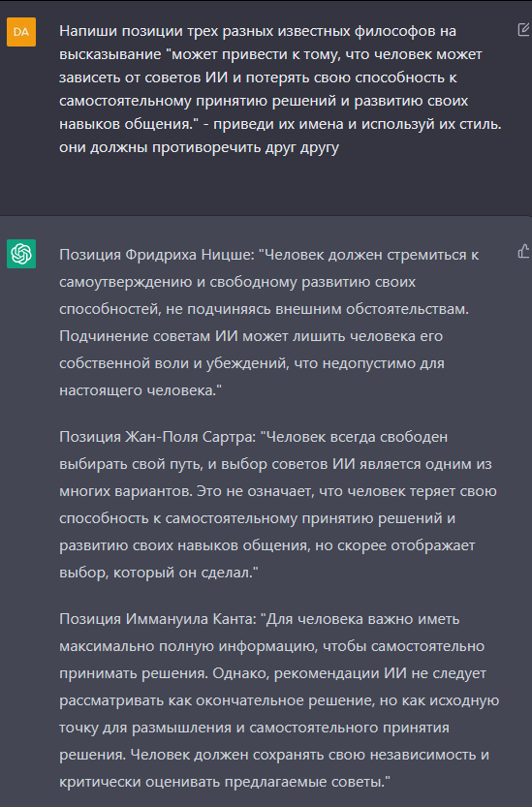Click the prompt line starting 'самостоятельному принятию решений'

264,101
